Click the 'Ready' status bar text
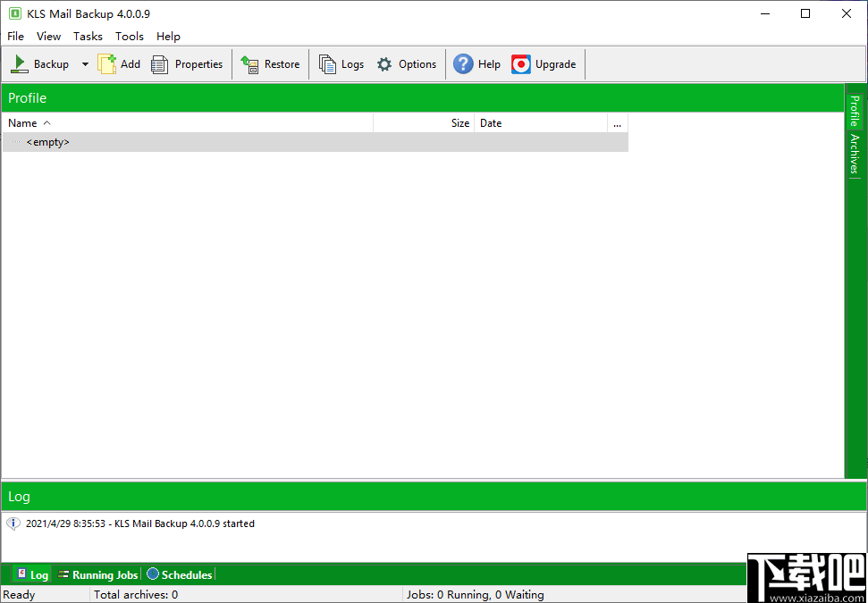The image size is (868, 603). pyautogui.click(x=19, y=595)
